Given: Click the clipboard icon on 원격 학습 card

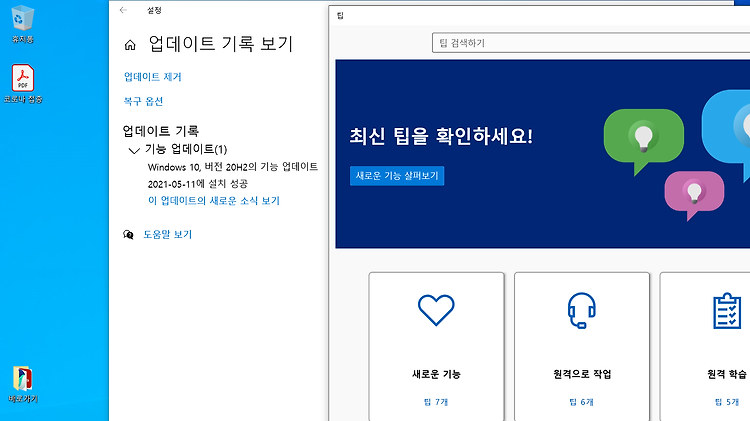Looking at the screenshot, I should (727, 311).
